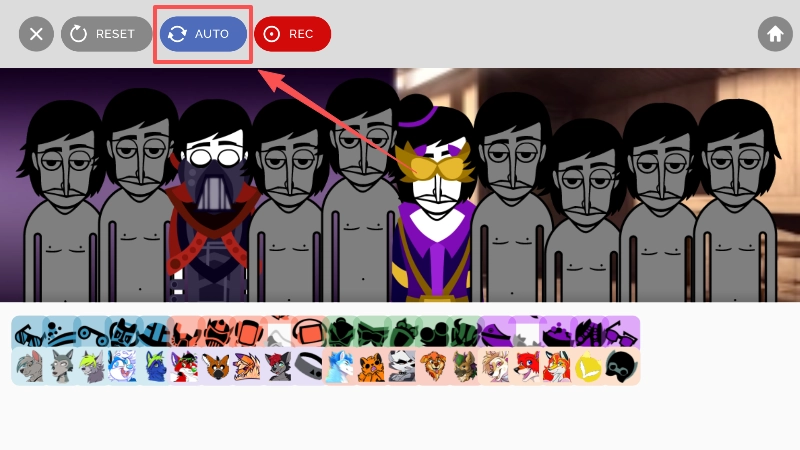Select the wolf avatar with yellow-green hair
The height and width of the screenshot is (450, 800).
[91, 367]
